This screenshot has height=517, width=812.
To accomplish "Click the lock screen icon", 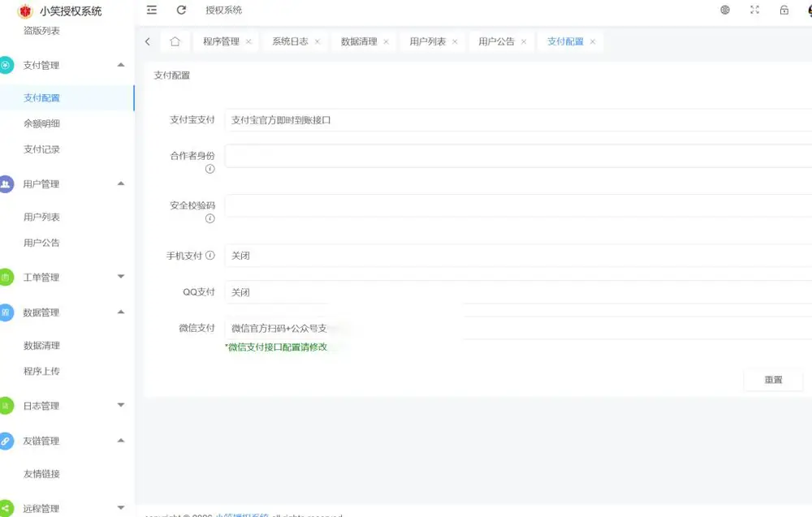I will tap(784, 10).
